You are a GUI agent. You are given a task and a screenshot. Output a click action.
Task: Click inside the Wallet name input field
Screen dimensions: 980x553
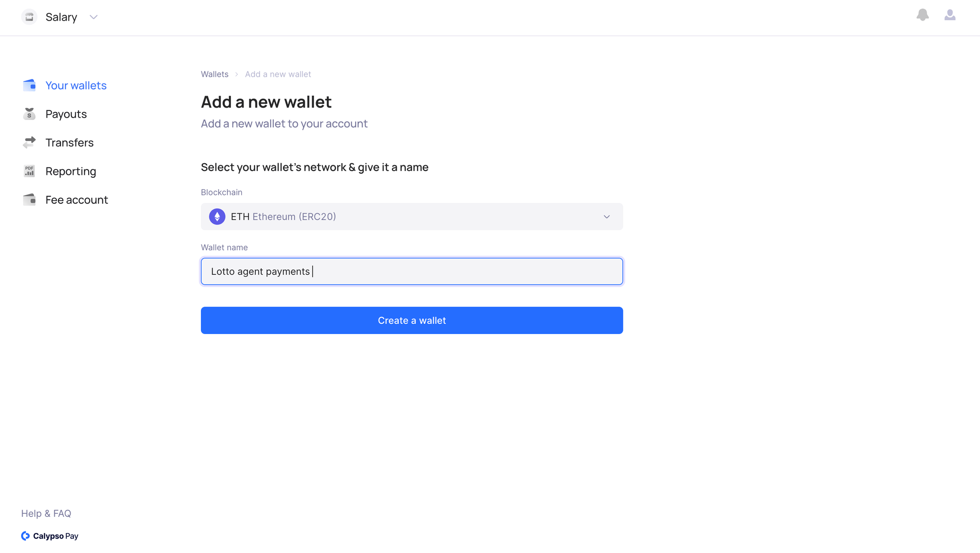coord(412,271)
